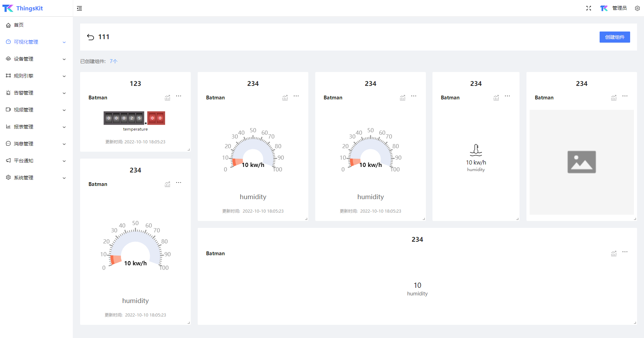
Task: Expand the 视频管理 menu
Action: [36, 110]
